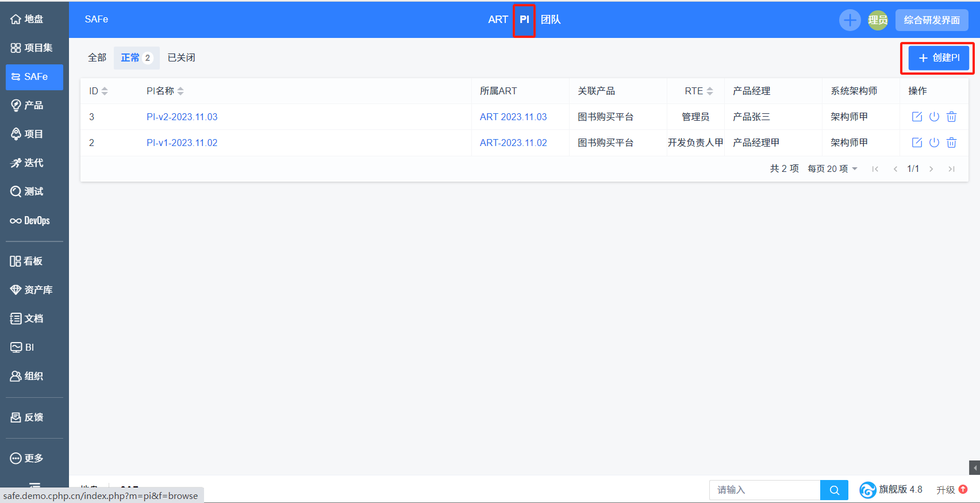
Task: Open 项目集 in the sidebar
Action: pyautogui.click(x=34, y=48)
